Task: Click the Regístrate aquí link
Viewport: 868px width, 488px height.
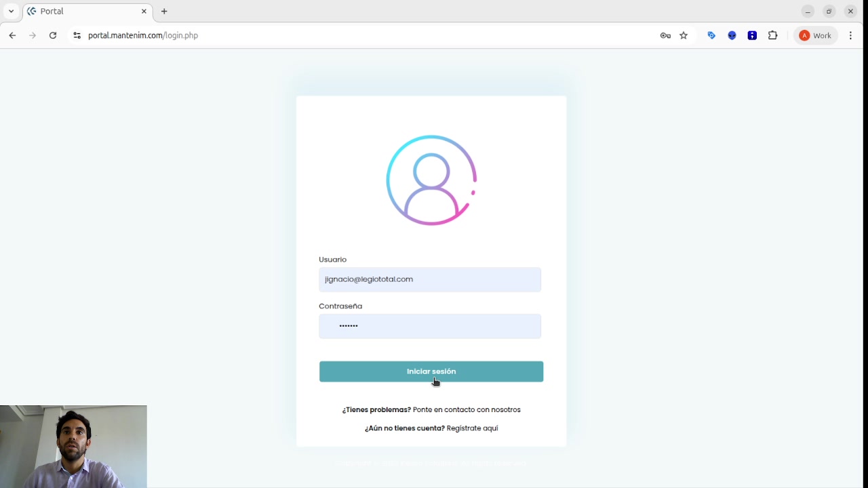Action: pos(472,428)
